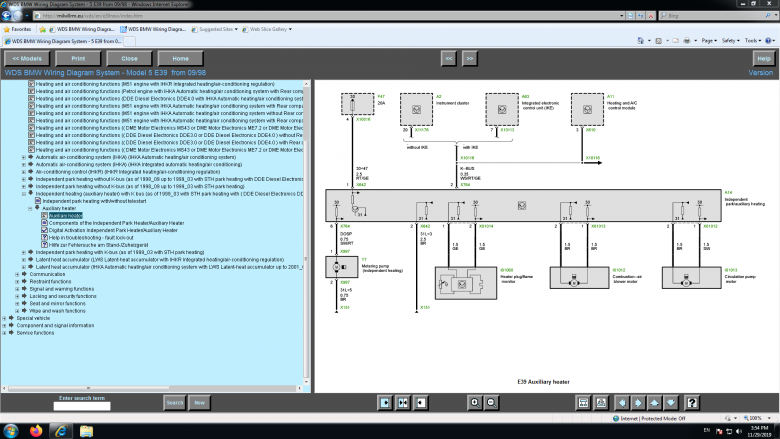Pan diagram left with arrow icon
The image size is (780, 439).
[622, 403]
